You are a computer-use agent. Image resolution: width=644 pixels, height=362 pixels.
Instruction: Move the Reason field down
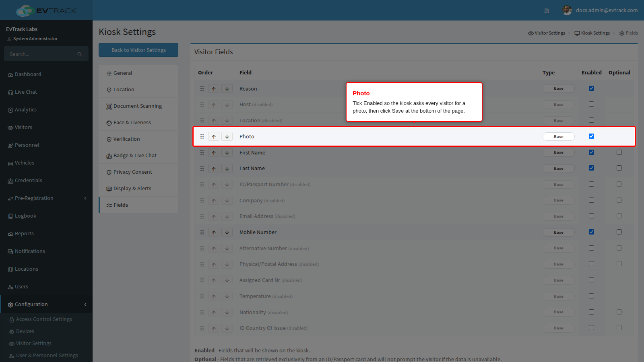click(227, 89)
